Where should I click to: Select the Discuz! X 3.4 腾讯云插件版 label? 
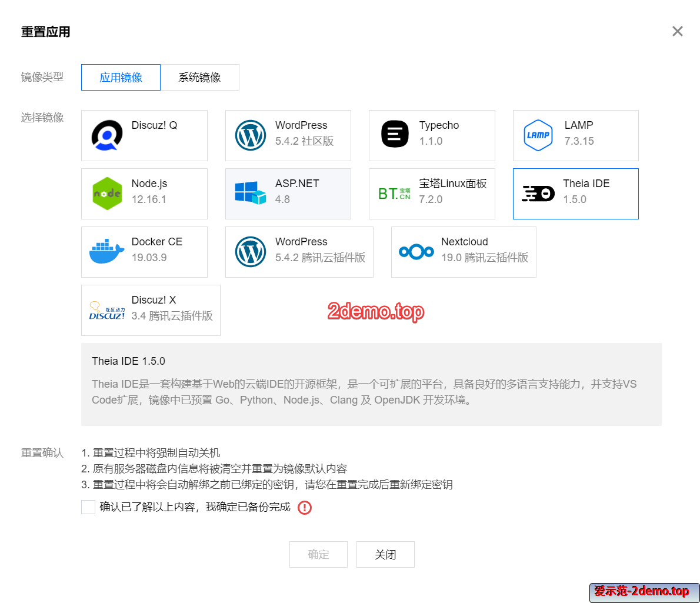point(172,315)
